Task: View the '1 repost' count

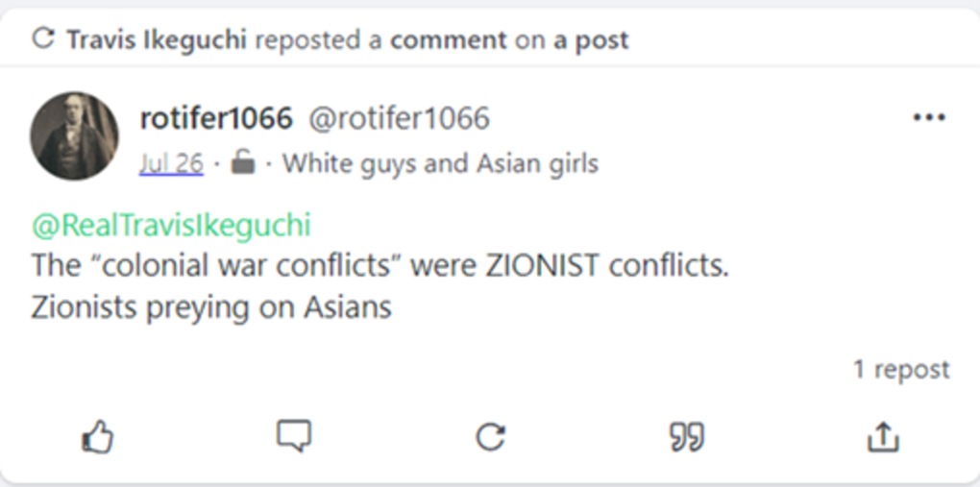Action: click(x=901, y=369)
